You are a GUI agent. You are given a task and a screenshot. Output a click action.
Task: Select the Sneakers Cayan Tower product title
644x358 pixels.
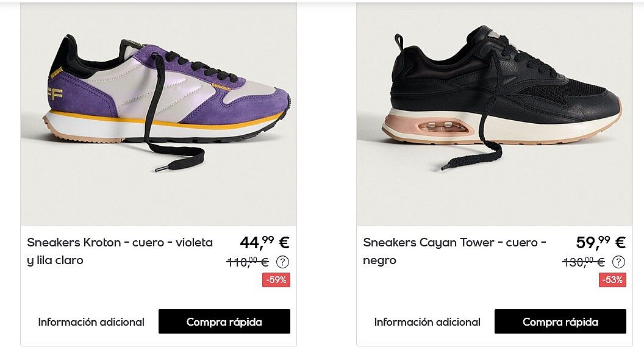[455, 251]
